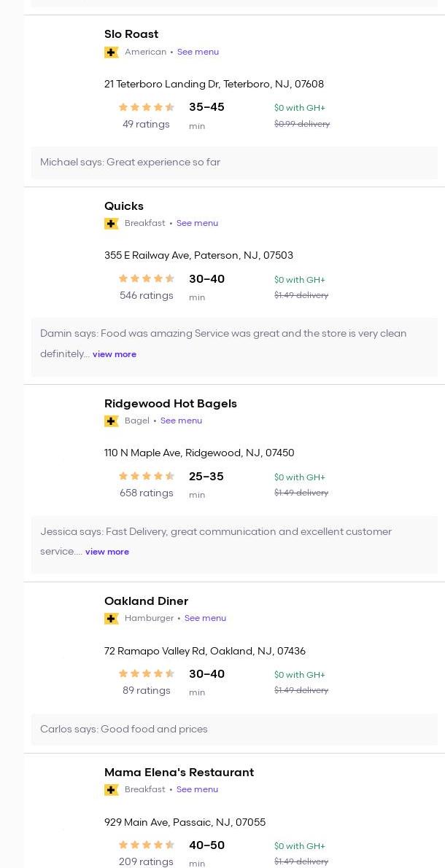Click the 658 ratings count text
This screenshot has height=868, width=445.
pyautogui.click(x=146, y=493)
